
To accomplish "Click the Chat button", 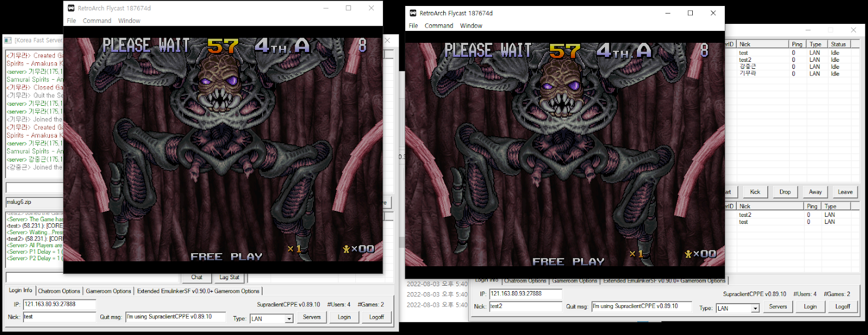I will pyautogui.click(x=197, y=277).
